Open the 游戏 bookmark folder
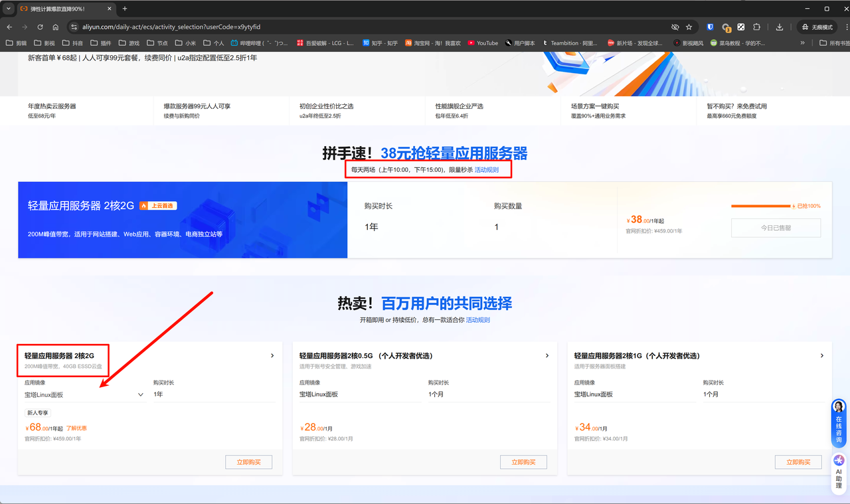 [x=129, y=43]
